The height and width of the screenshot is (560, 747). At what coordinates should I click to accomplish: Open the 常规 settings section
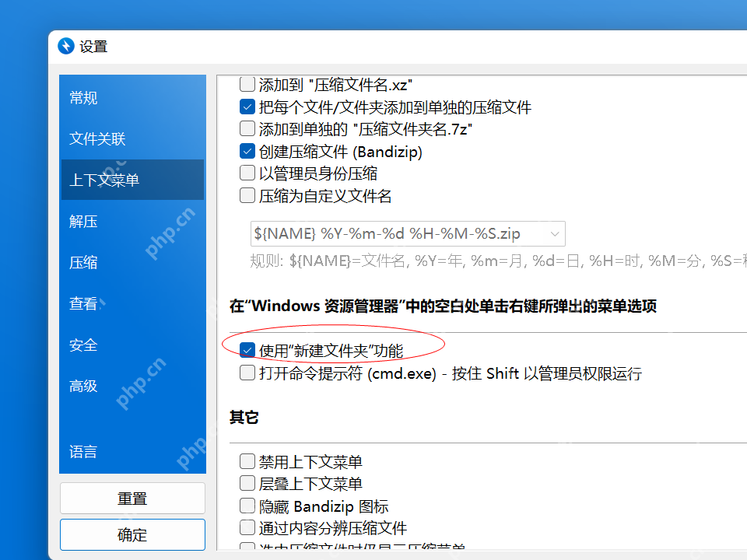[132, 98]
